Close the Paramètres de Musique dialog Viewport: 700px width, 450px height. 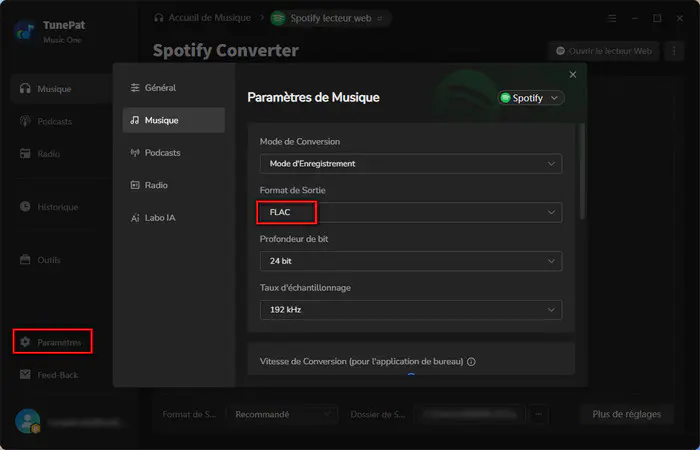point(573,75)
